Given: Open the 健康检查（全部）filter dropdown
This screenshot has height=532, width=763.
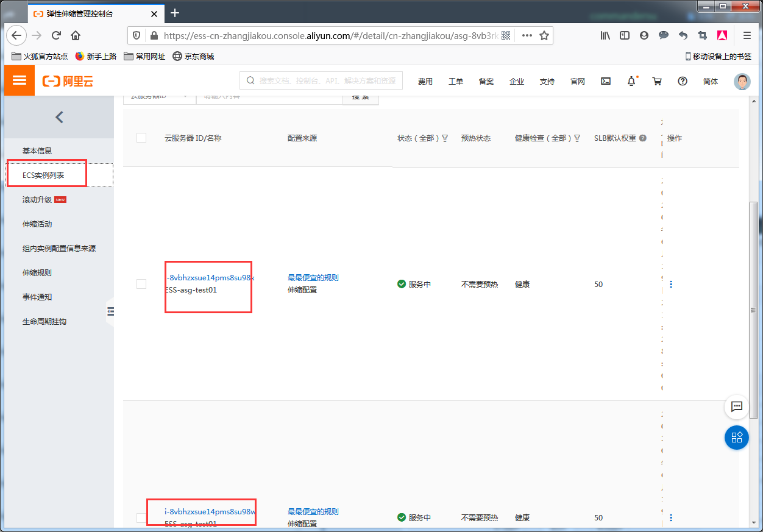Looking at the screenshot, I should pos(577,138).
